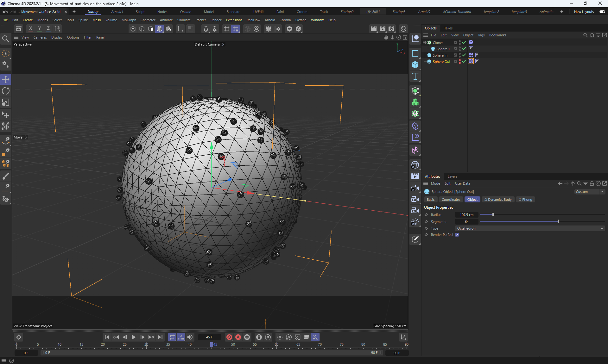608x364 pixels.
Task: Open the MoGraph menu
Action: tap(129, 20)
